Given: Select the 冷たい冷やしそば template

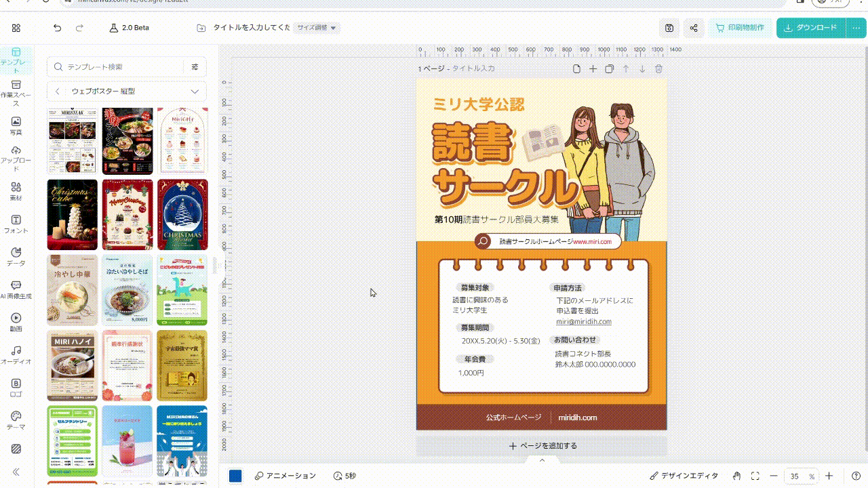Looking at the screenshot, I should tap(127, 290).
